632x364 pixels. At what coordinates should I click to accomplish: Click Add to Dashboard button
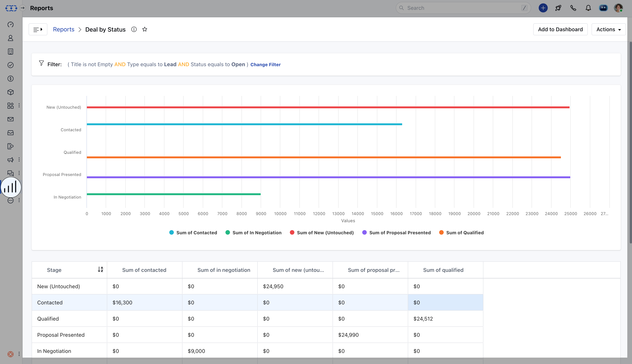[x=560, y=29]
